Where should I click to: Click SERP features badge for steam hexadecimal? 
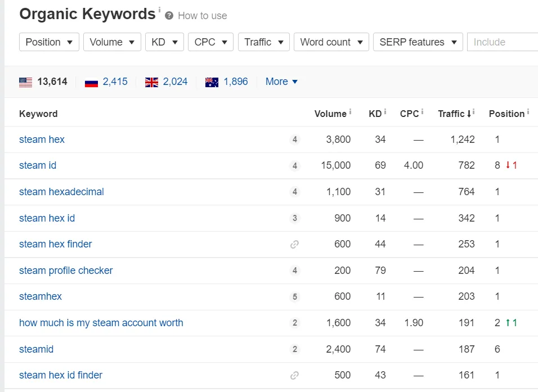click(295, 192)
